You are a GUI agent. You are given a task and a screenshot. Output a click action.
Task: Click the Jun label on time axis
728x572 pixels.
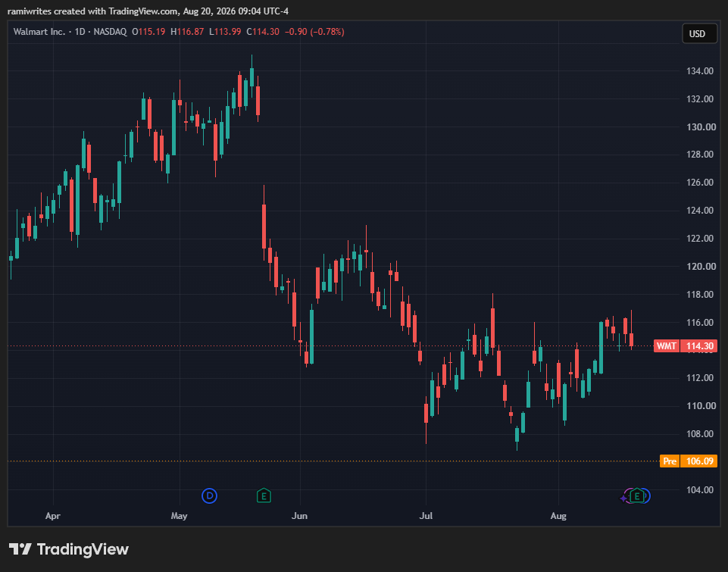tap(299, 516)
